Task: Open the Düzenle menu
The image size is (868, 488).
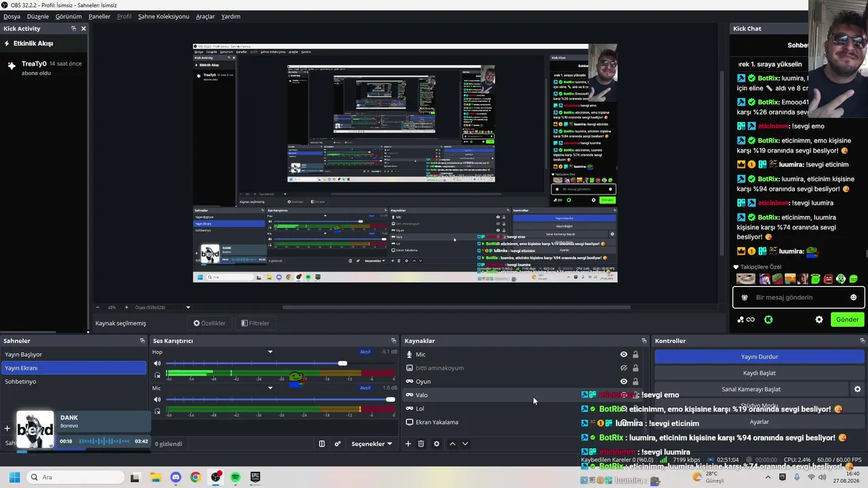Action: click(38, 16)
